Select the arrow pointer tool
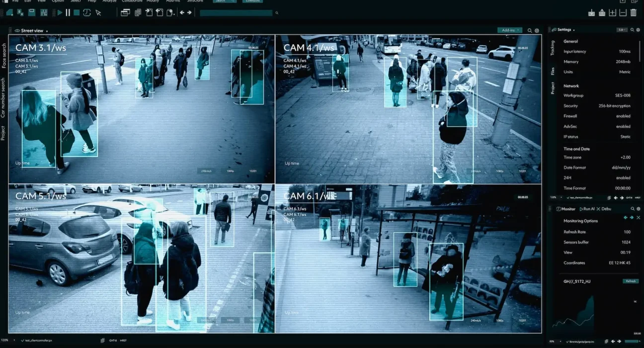This screenshot has width=644, height=348. pos(98,12)
